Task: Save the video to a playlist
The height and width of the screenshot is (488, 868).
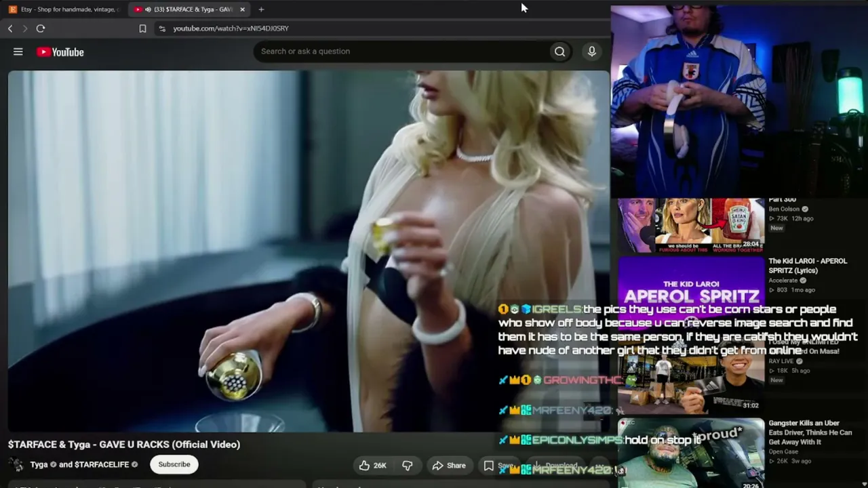Action: pyautogui.click(x=498, y=466)
